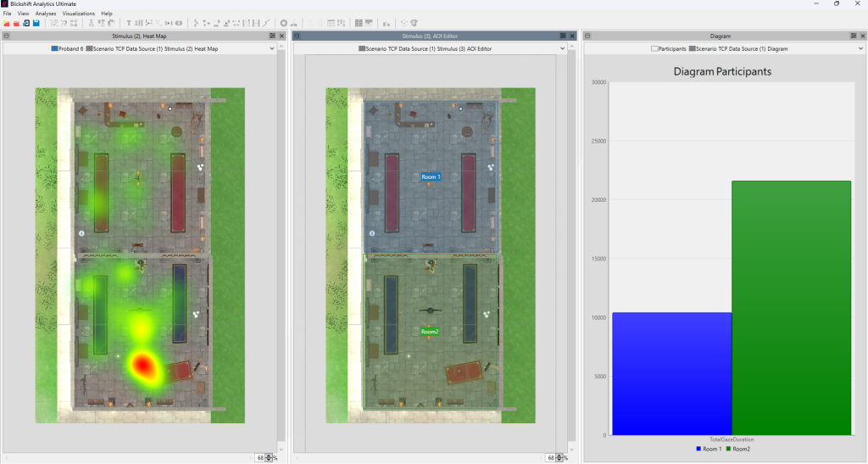Screen dimensions: 868x464
Task: Click the blue save icon in toolbar
Action: click(x=36, y=23)
